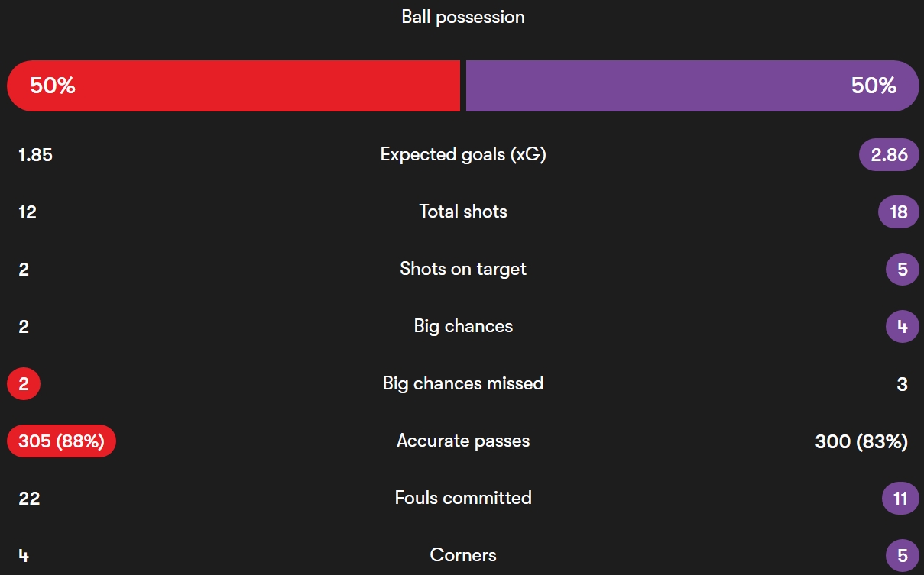Click the purple 2.86 xG badge
This screenshot has height=575, width=924.
point(889,155)
